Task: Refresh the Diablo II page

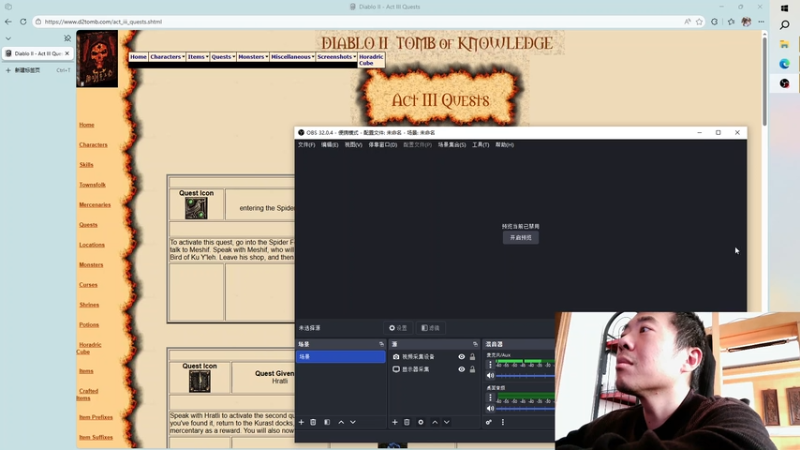Action: (23, 22)
